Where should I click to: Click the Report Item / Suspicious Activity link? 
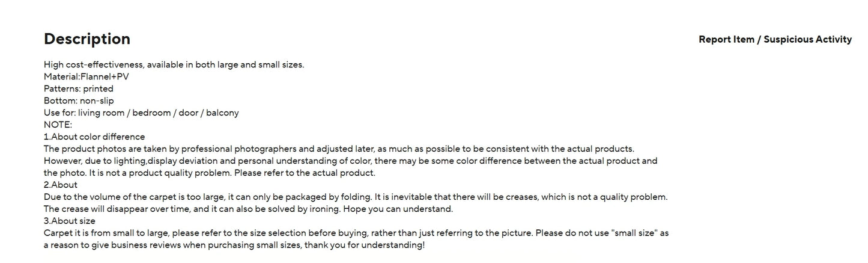tap(775, 40)
